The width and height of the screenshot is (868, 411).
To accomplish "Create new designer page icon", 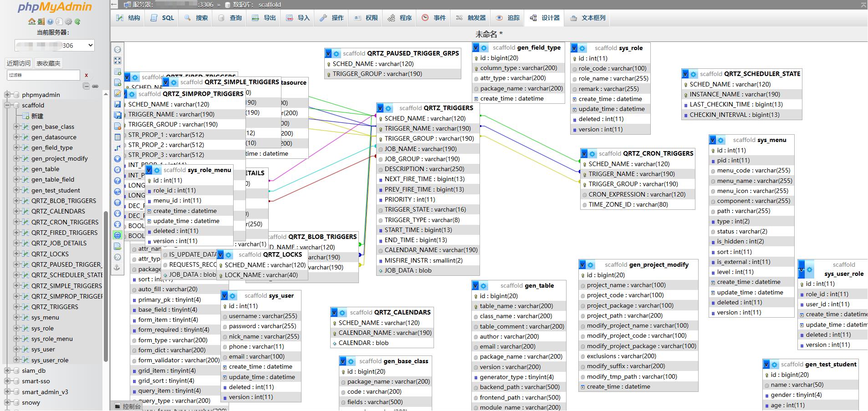I will pos(117,82).
